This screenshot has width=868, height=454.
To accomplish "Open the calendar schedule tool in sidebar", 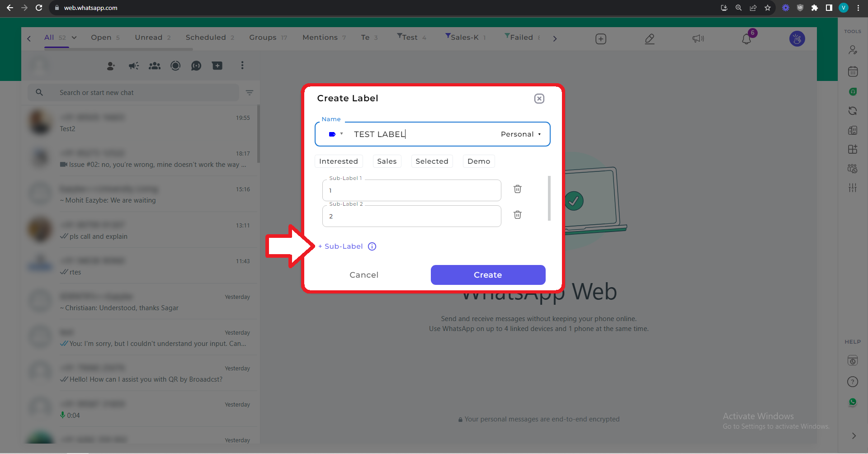I will pos(853,71).
